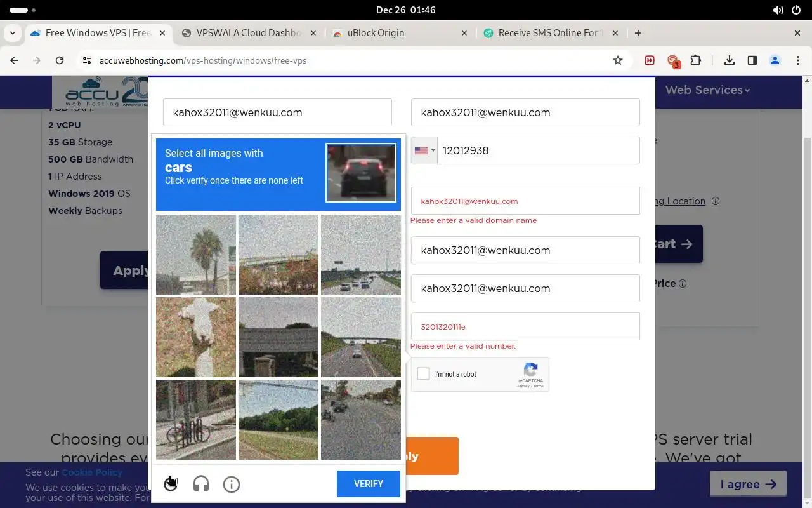Switch to VPSWALA Cloud Dashboard tab
Viewport: 812px width, 508px height.
pos(250,33)
